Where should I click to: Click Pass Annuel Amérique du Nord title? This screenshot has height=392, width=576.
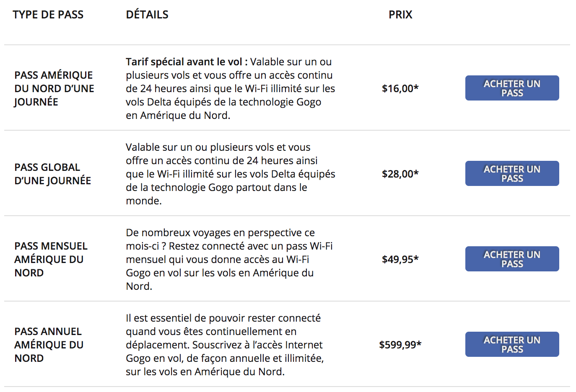49,345
